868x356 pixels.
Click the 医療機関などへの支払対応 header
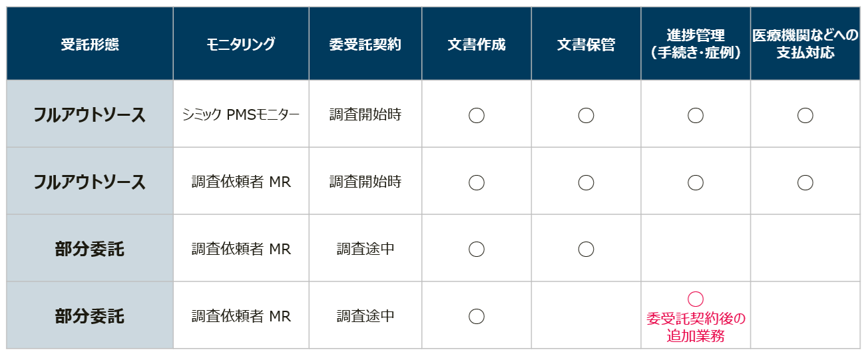tap(805, 45)
